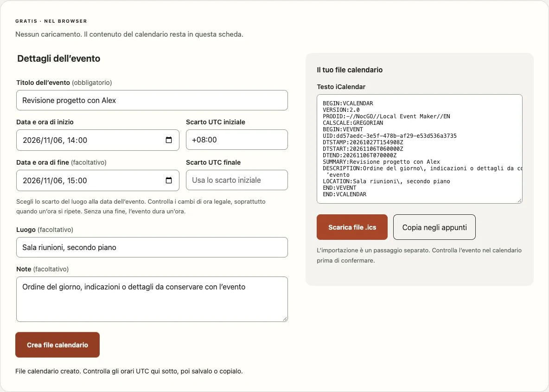This screenshot has width=549, height=392.
Task: Edit the start date and time field
Action: tap(98, 140)
